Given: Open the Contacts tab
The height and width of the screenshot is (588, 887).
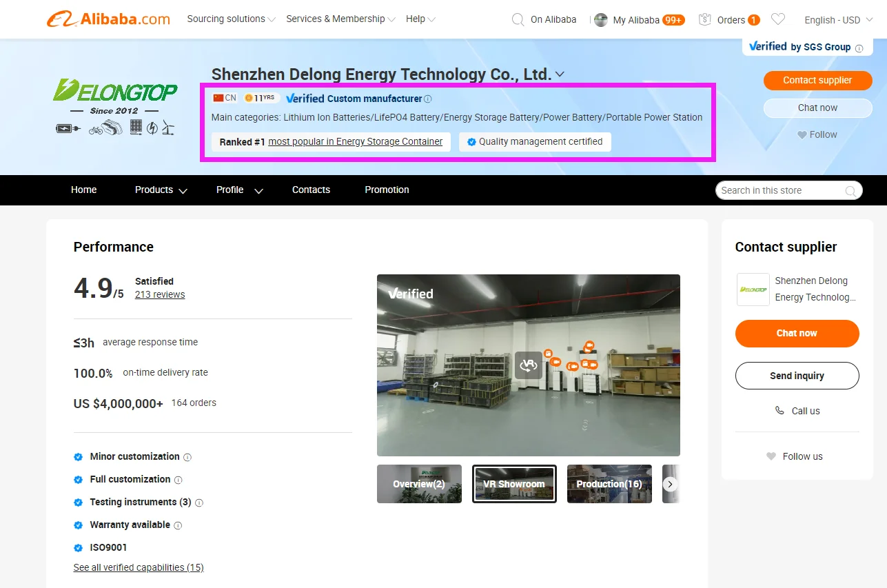Looking at the screenshot, I should coord(311,190).
